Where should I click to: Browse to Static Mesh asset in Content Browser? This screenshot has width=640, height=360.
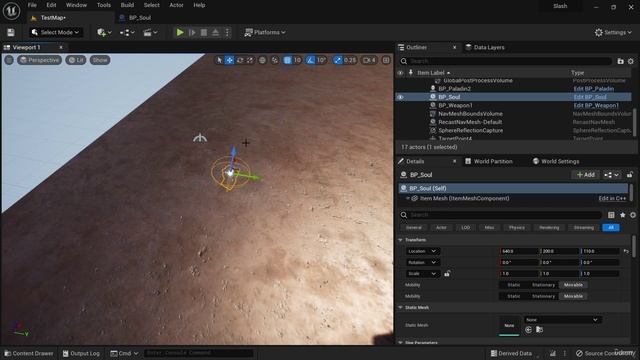click(539, 329)
